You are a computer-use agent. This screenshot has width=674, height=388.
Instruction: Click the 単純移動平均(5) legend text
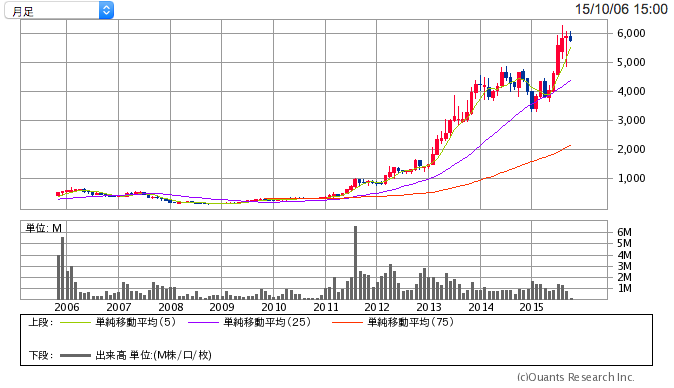(x=135, y=322)
